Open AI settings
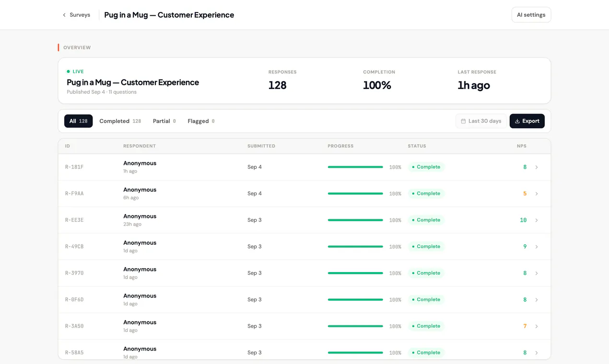The height and width of the screenshot is (364, 609). tap(531, 15)
